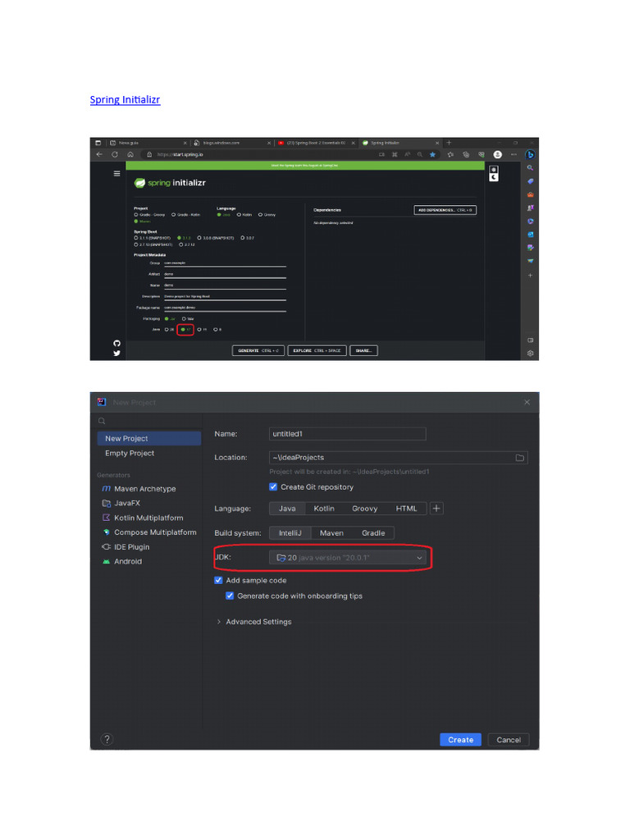Select Maven as the build system
This screenshot has height=840, width=630.
click(x=331, y=533)
